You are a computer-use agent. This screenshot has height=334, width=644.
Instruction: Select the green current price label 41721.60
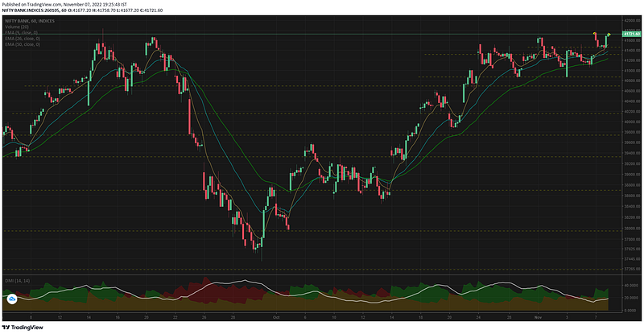(x=631, y=34)
